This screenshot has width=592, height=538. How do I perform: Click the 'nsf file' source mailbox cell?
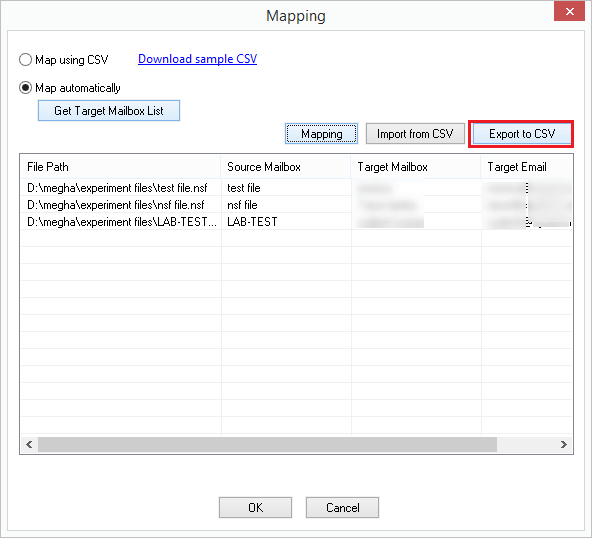point(286,205)
